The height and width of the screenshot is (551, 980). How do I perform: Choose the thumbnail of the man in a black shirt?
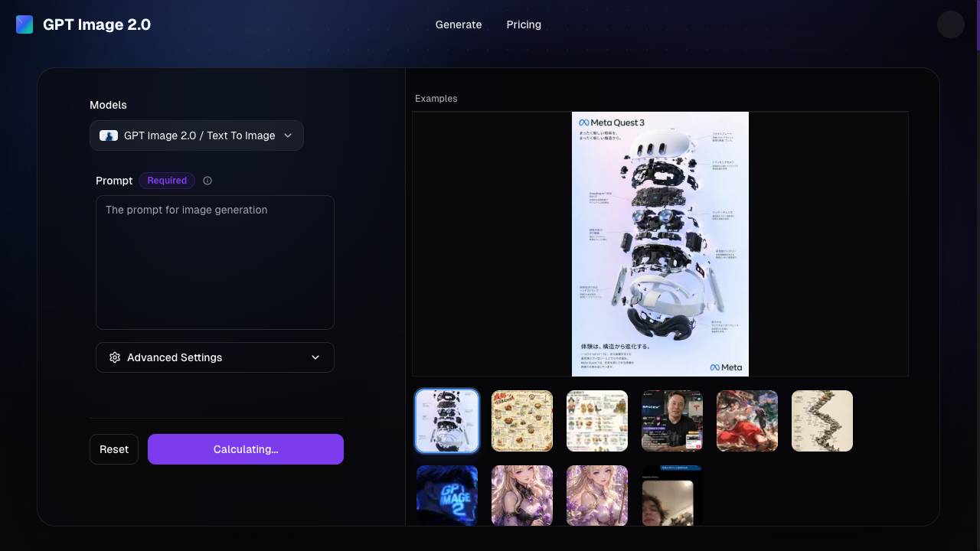(x=672, y=421)
